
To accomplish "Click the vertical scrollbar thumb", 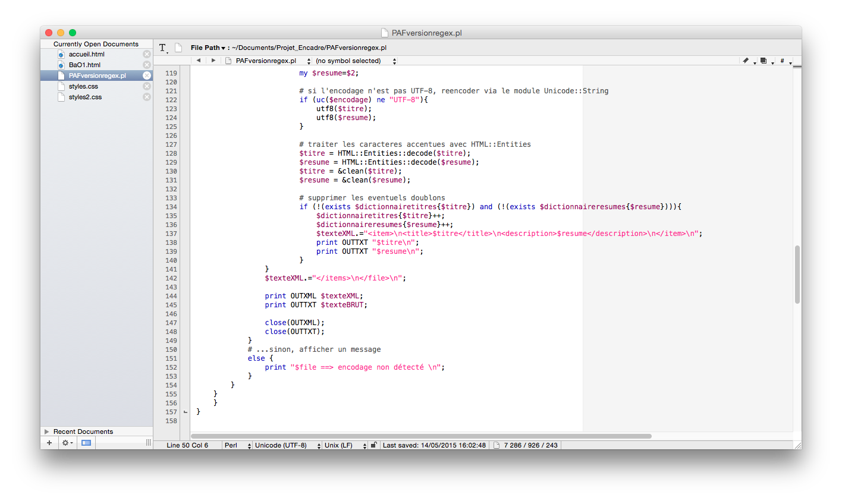I will pyautogui.click(x=797, y=275).
